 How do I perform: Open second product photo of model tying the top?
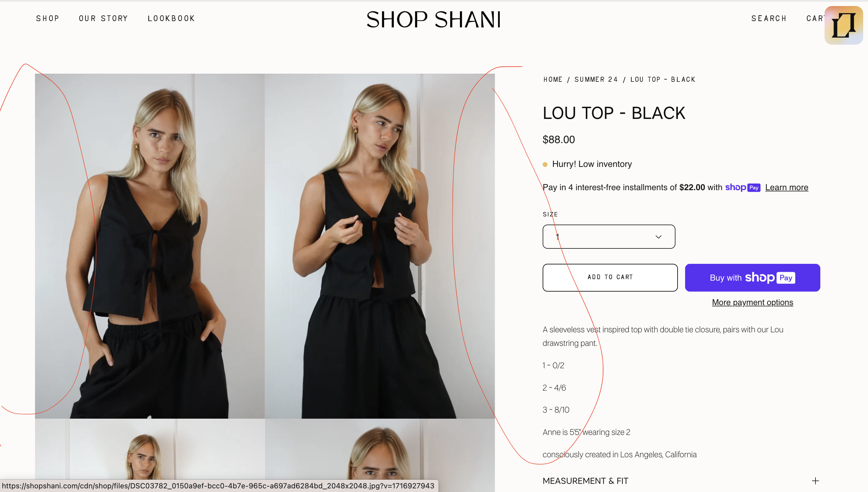click(x=380, y=246)
